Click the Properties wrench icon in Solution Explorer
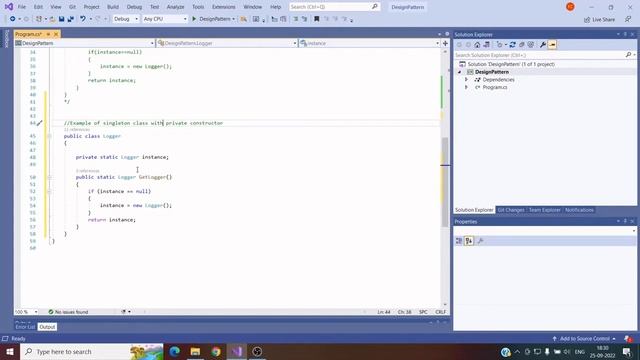 pyautogui.click(x=542, y=44)
